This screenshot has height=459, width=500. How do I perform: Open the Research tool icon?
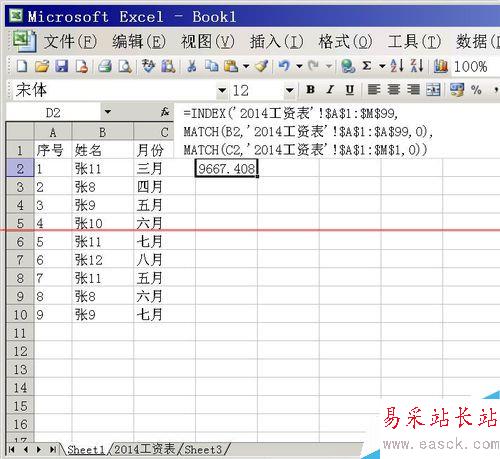[x=168, y=66]
